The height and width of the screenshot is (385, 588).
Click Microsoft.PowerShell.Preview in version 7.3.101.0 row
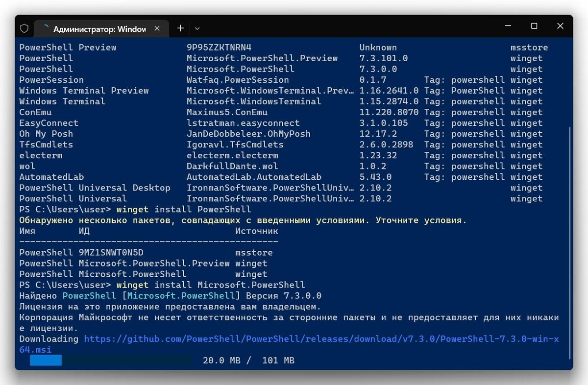(x=262, y=58)
